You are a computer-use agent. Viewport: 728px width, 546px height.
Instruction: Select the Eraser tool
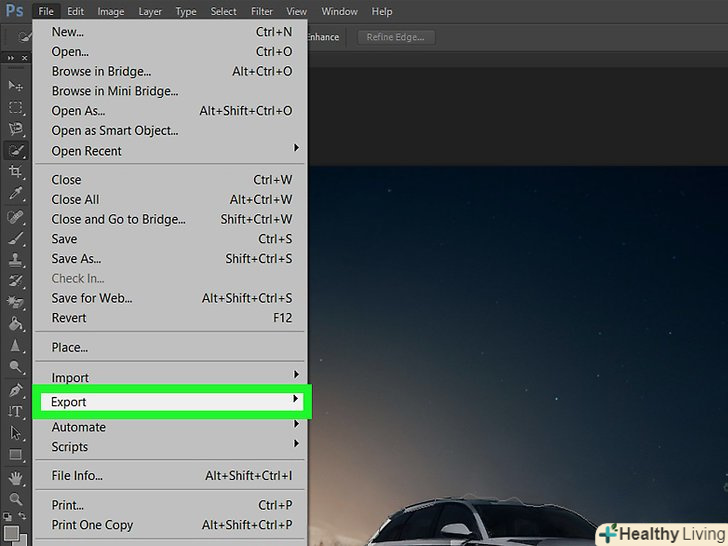click(15, 302)
